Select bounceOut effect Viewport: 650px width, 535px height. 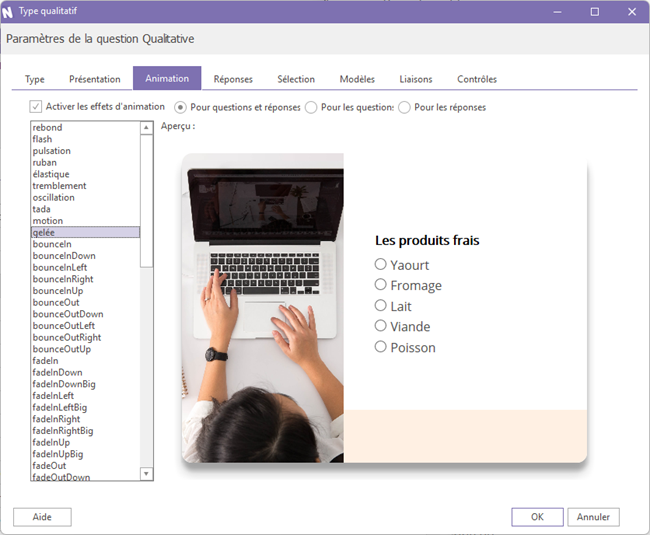(86, 302)
